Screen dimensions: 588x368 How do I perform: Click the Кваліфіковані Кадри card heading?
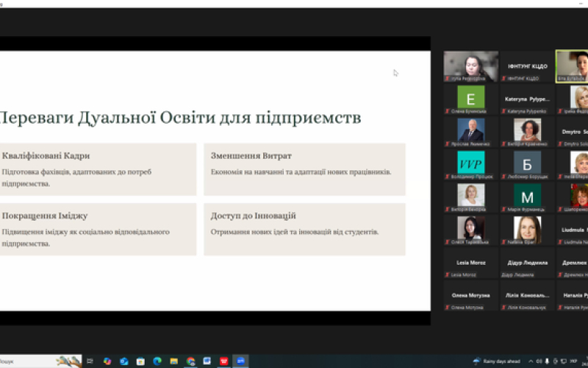click(x=46, y=156)
